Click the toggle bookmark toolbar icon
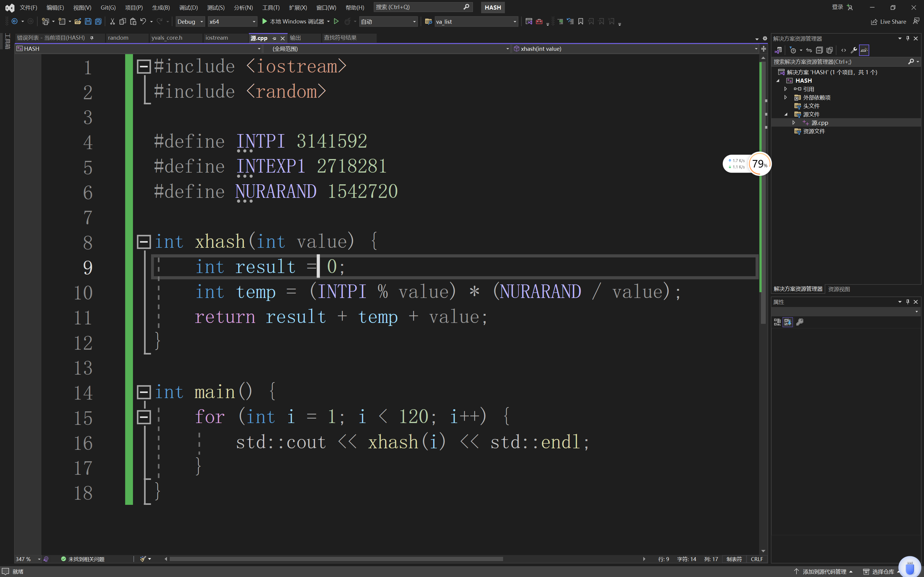This screenshot has height=577, width=924. tap(580, 22)
